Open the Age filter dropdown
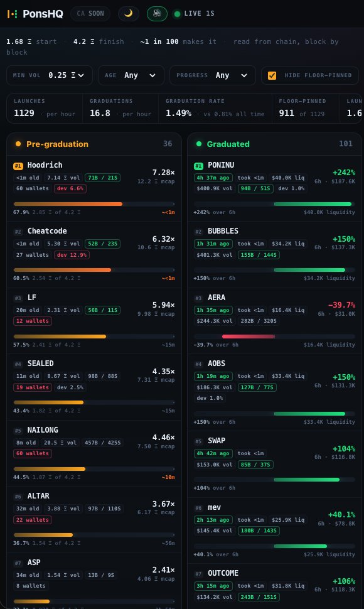 point(131,75)
